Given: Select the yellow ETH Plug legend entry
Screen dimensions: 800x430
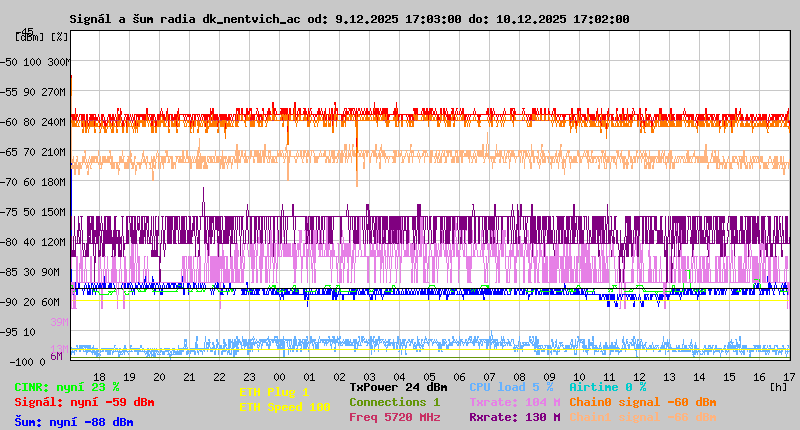Looking at the screenshot, I should coord(274,392).
